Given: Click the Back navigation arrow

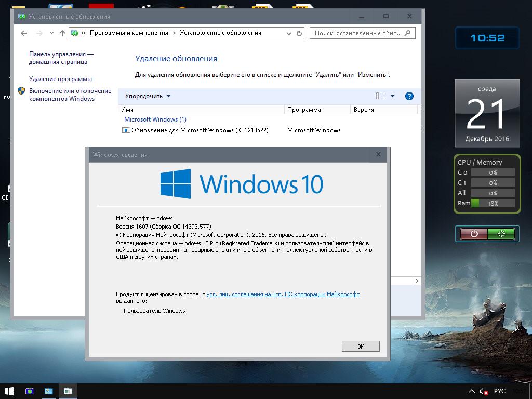Looking at the screenshot, I should point(24,33).
